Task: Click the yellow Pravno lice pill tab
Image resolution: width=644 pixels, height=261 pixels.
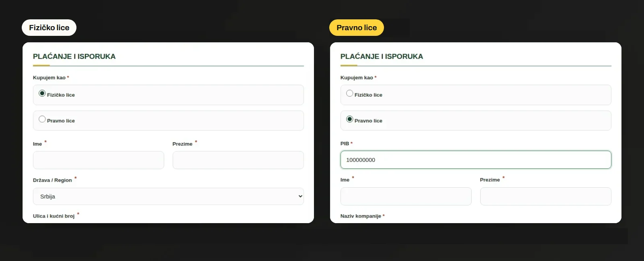Action: pyautogui.click(x=357, y=28)
